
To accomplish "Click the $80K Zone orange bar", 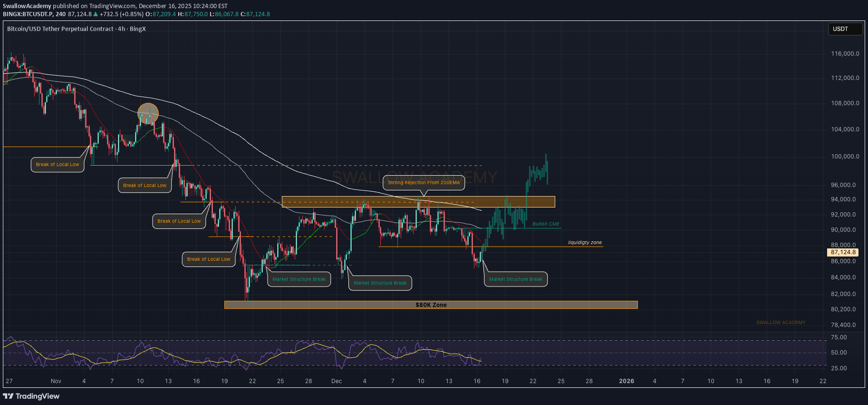I will 431,305.
